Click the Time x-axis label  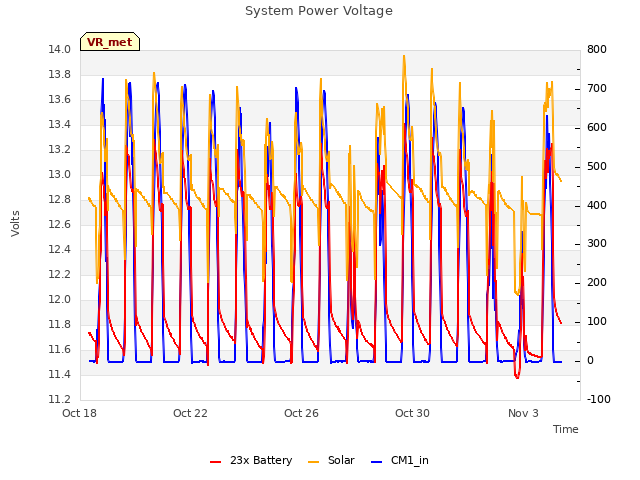coord(566,429)
